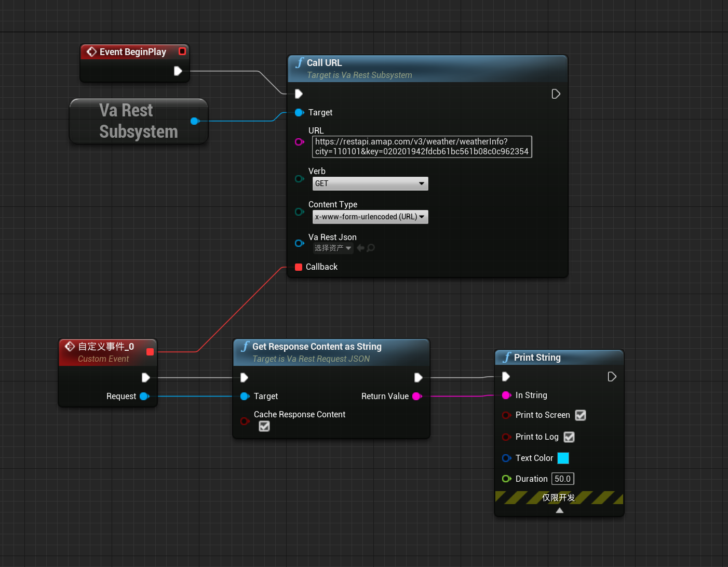Disable the Print to Screen checkbox

coord(581,415)
